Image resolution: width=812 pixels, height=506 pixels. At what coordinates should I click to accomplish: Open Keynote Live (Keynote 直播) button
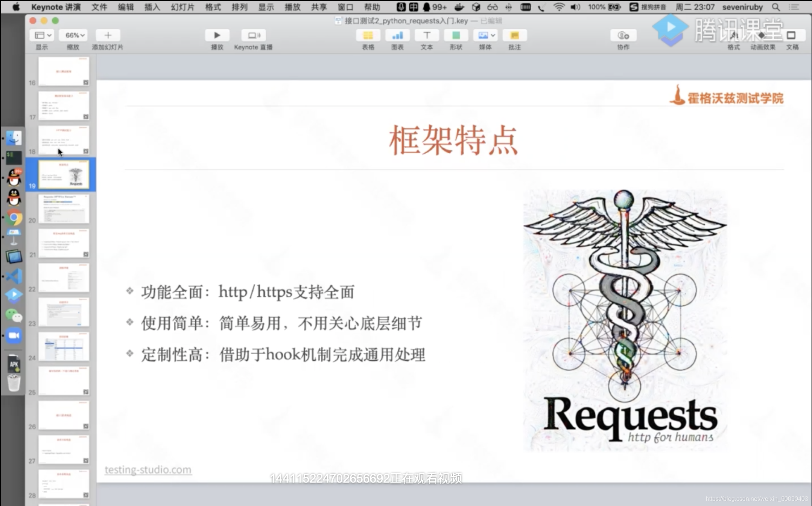point(253,35)
